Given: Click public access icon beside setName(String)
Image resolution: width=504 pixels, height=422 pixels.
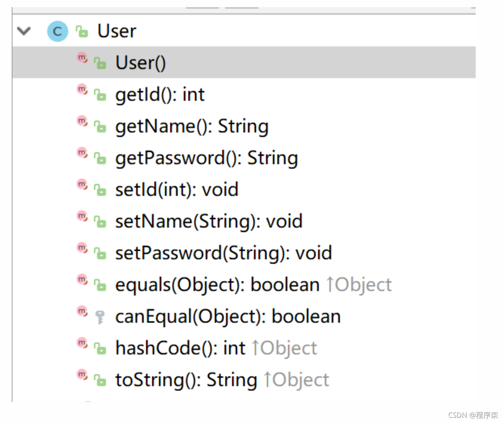Looking at the screenshot, I should point(100,222).
